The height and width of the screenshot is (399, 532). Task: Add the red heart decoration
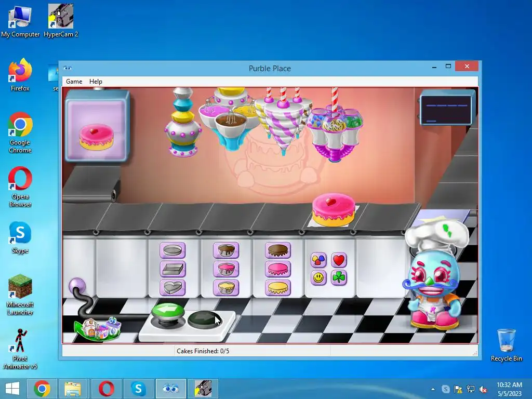click(339, 260)
